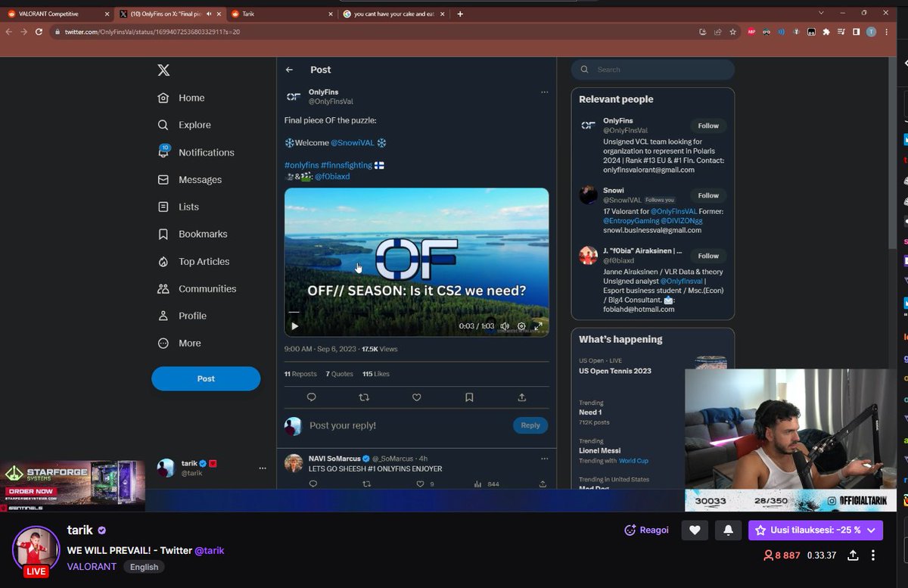Image resolution: width=908 pixels, height=588 pixels.
Task: Like the NAVI SoMarcus reply
Action: pos(420,484)
